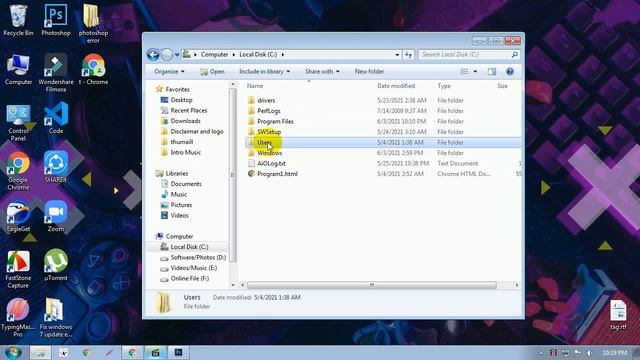The height and width of the screenshot is (360, 640).
Task: Open the Music library in sidebar
Action: click(179, 195)
